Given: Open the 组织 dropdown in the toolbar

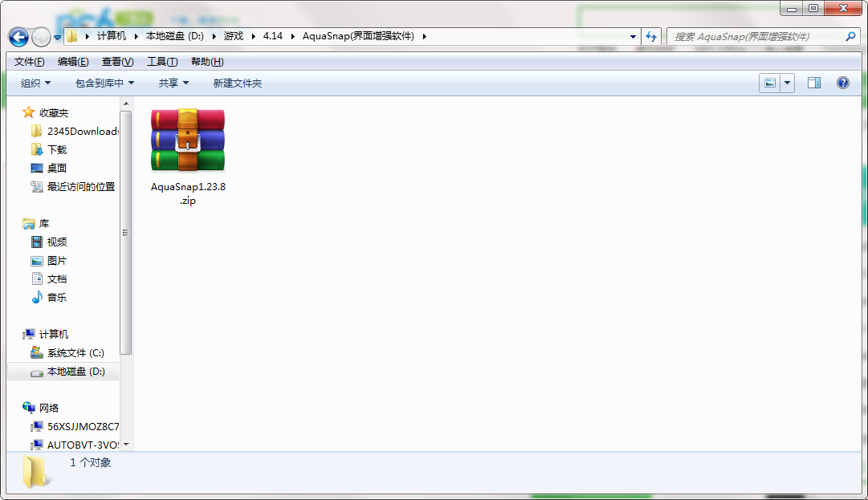Looking at the screenshot, I should pyautogui.click(x=35, y=83).
